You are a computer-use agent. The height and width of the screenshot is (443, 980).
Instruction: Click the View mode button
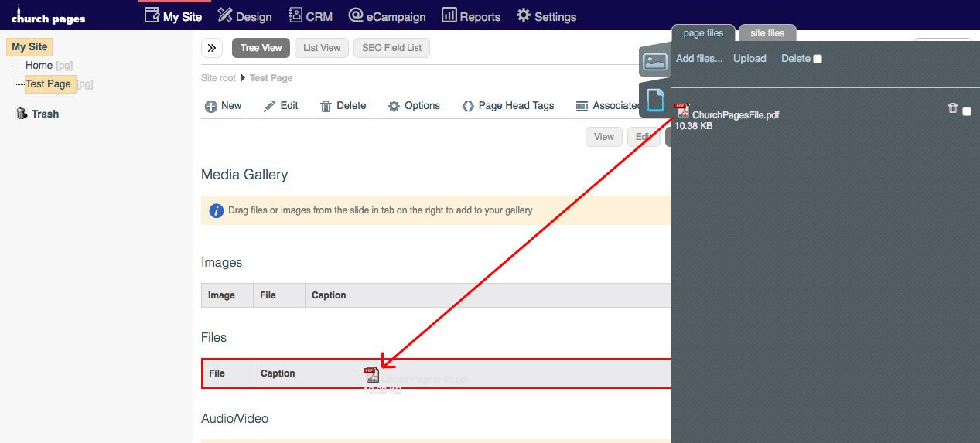click(604, 137)
